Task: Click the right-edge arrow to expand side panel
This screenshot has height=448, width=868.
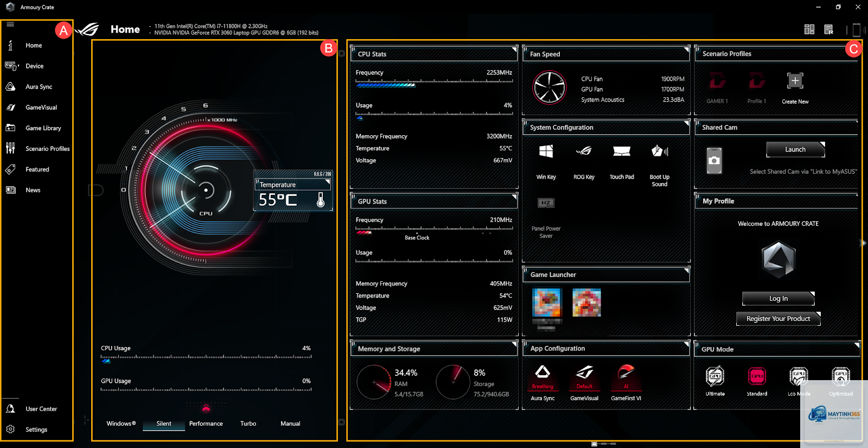Action: [863, 243]
